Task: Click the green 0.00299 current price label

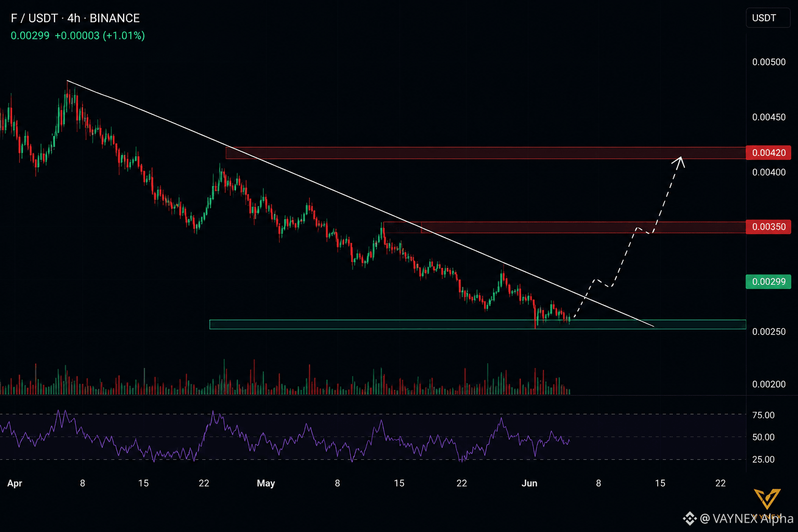Action: point(768,282)
